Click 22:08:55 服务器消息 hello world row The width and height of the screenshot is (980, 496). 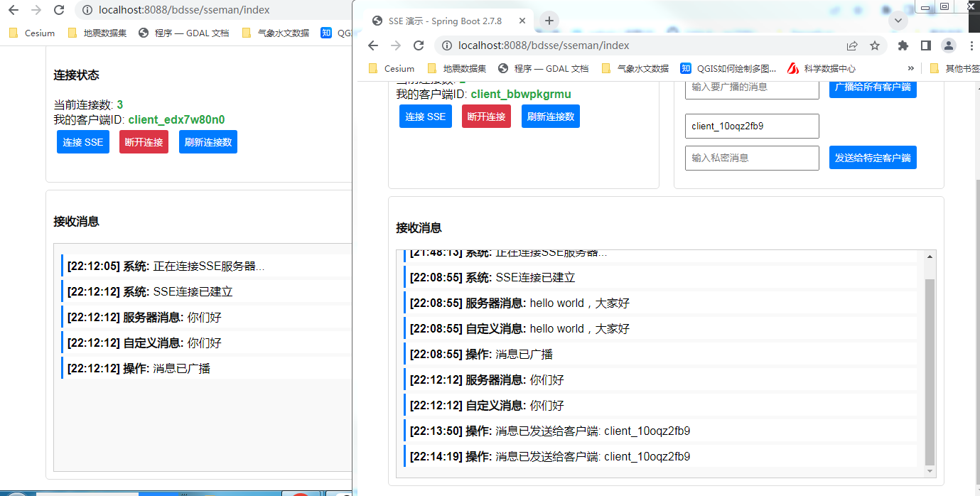coord(660,303)
